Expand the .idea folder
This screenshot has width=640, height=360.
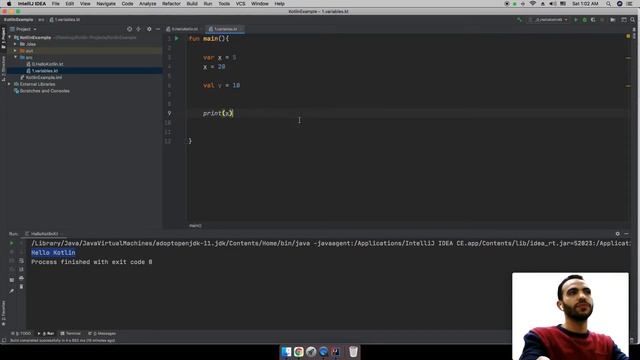pos(16,44)
